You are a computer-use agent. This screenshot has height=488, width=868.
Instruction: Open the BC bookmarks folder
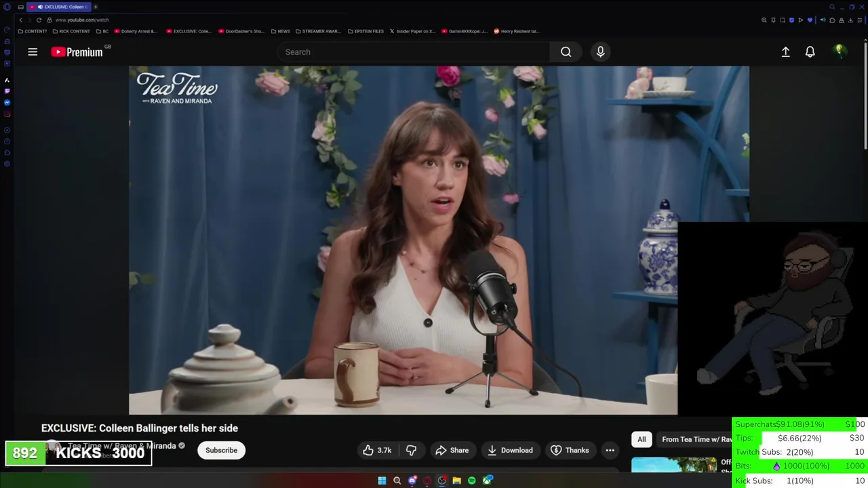[102, 31]
